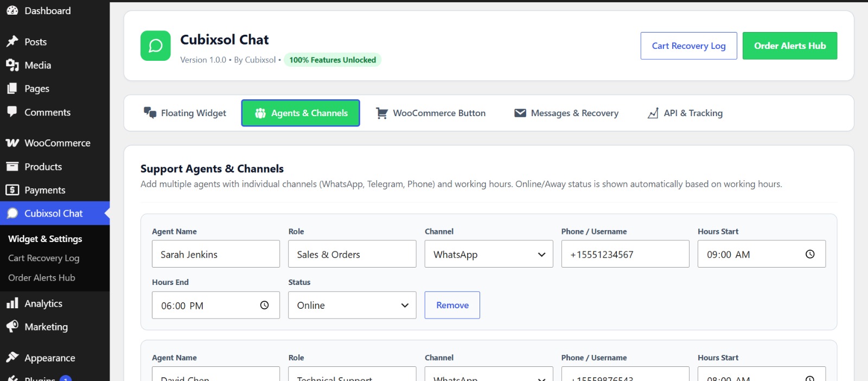The image size is (868, 381).
Task: Click the Hours End field showing 06:00 PM
Action: 216,305
